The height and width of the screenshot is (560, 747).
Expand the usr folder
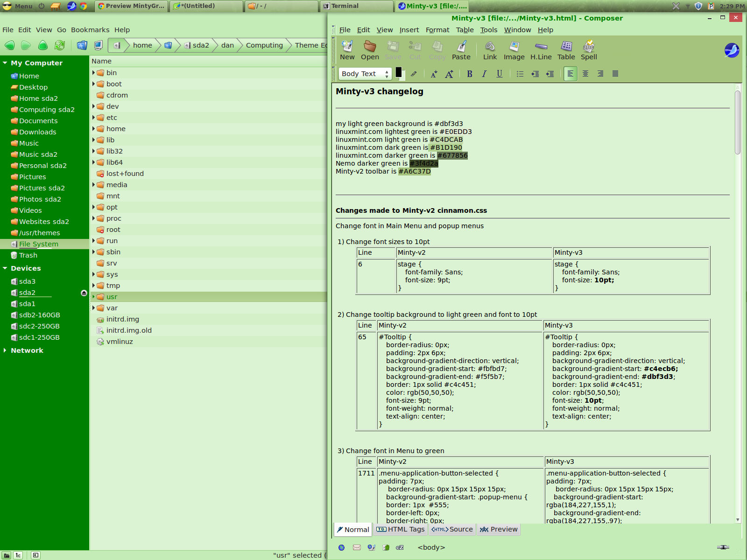93,297
